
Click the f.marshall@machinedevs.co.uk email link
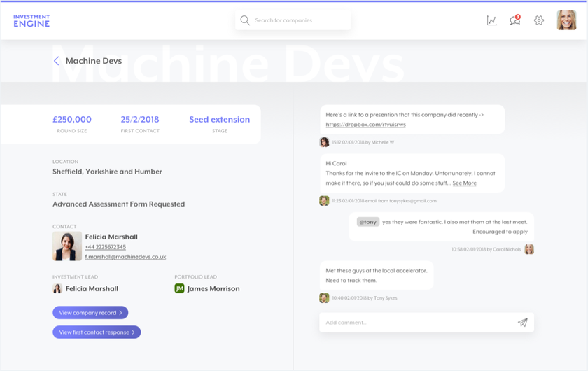coord(125,257)
